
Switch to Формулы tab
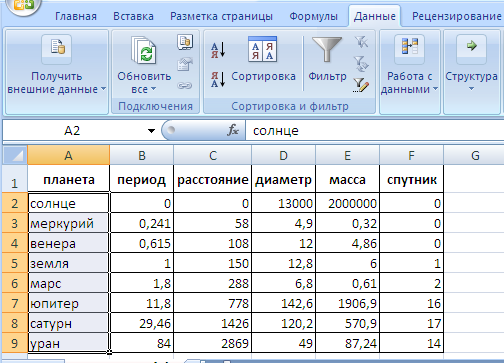click(x=313, y=16)
